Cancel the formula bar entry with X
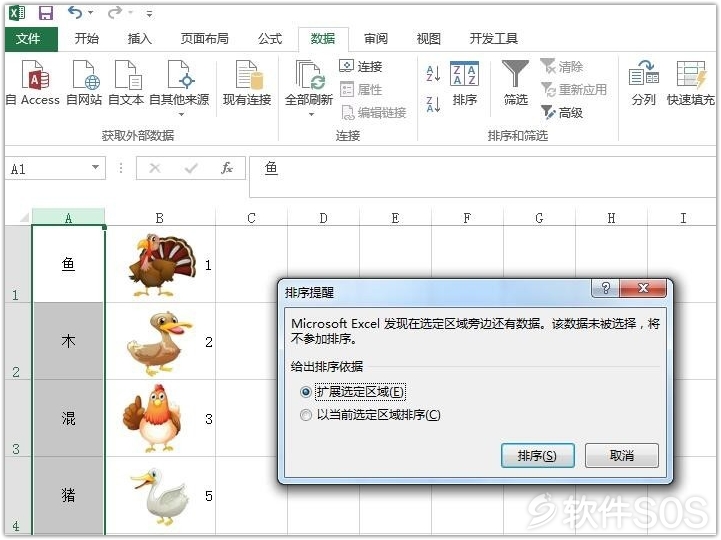721x540 pixels. click(155, 168)
